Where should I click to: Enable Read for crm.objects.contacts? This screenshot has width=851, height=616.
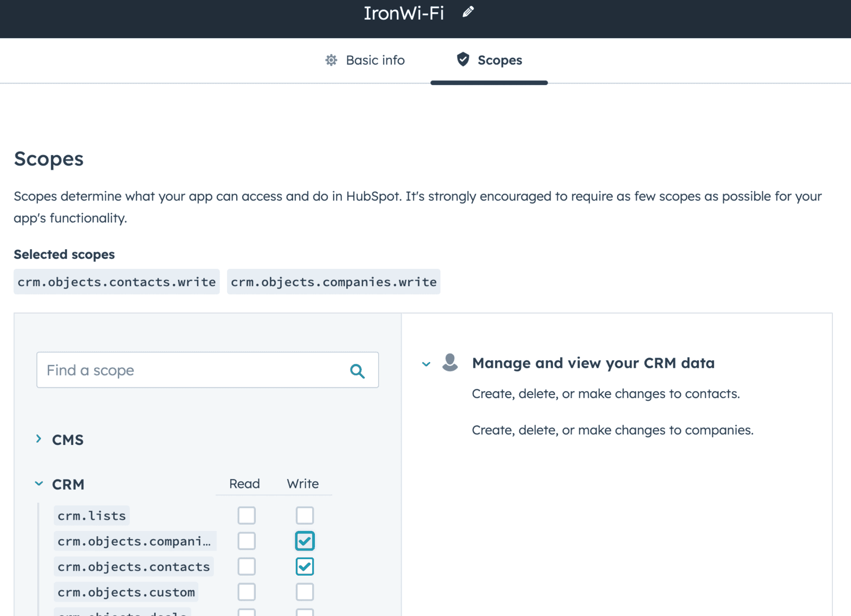(246, 567)
